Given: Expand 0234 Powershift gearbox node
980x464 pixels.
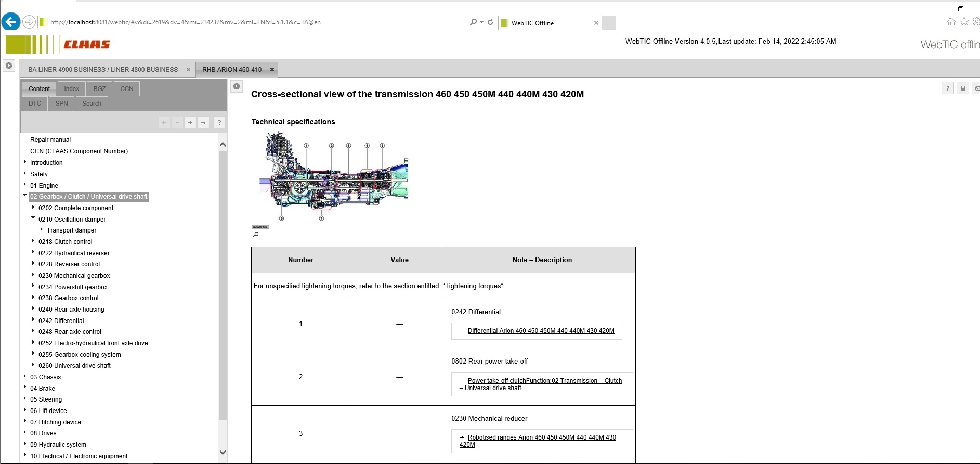Looking at the screenshot, I should coord(33,286).
